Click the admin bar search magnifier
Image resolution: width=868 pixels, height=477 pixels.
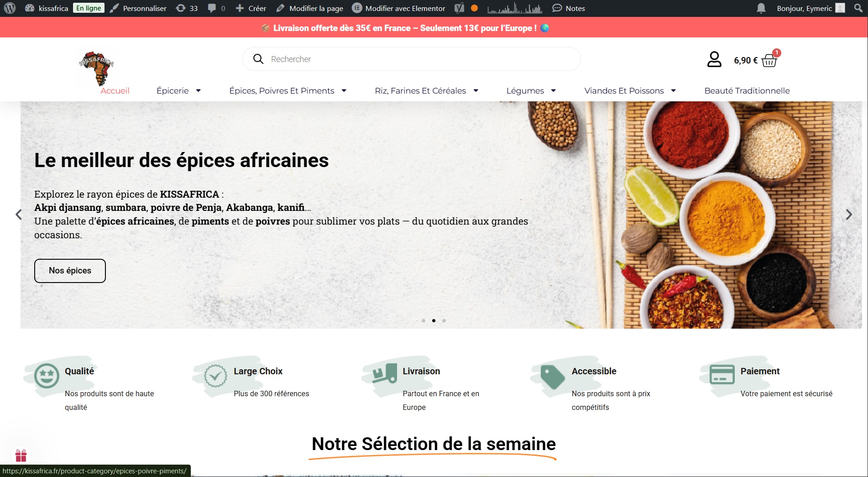tap(858, 8)
